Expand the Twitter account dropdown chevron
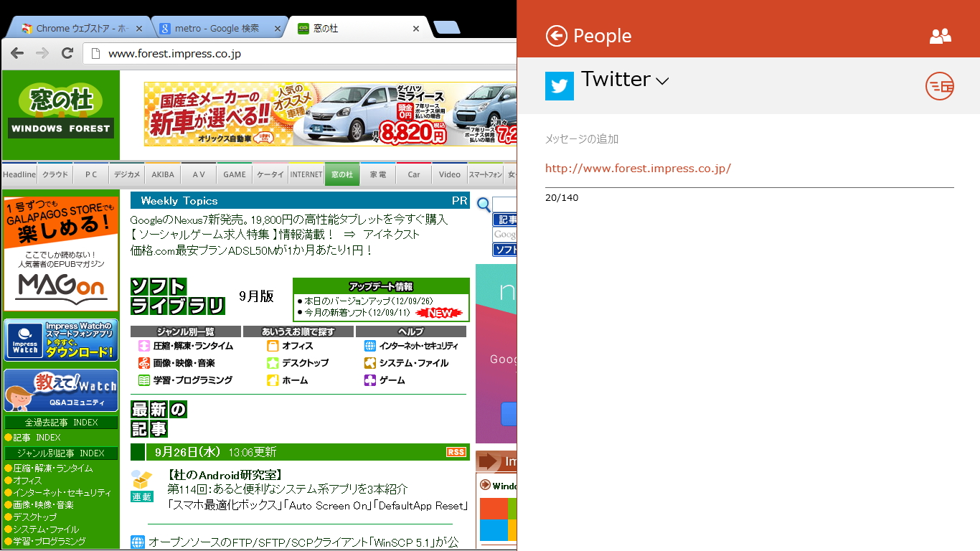Viewport: 980px width, 551px height. click(663, 81)
